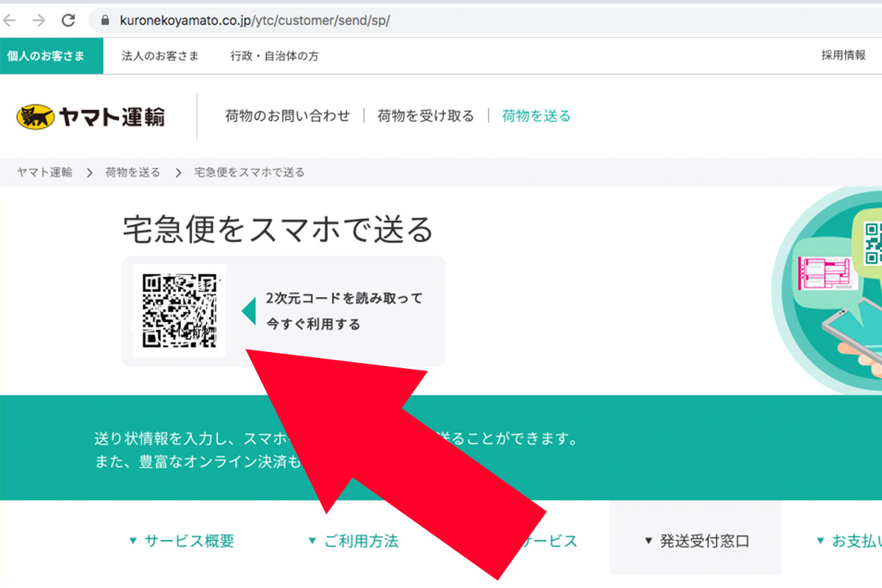Viewport: 882px width, 588px height.
Task: Click the padlock icon in the address bar
Action: coord(105,21)
